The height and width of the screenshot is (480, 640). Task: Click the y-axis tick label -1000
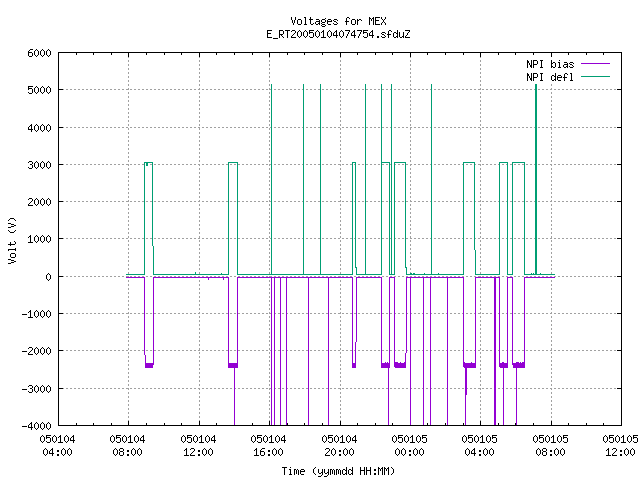36,314
